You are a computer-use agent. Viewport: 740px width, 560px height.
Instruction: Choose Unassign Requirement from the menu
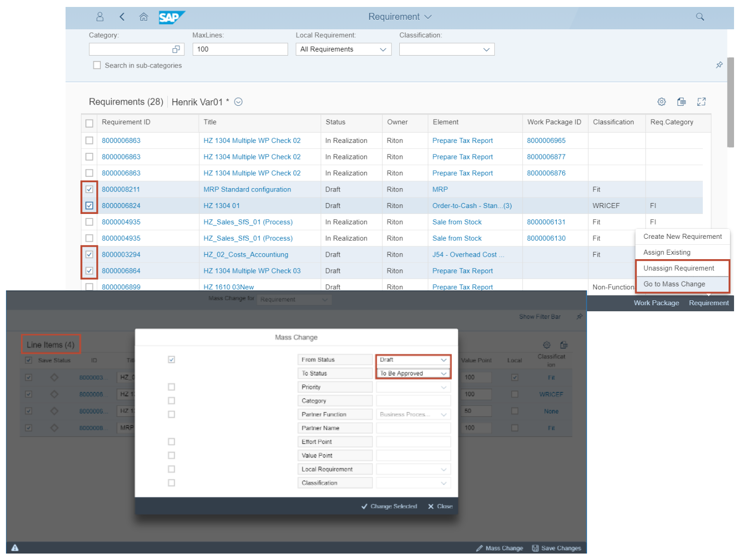point(678,268)
